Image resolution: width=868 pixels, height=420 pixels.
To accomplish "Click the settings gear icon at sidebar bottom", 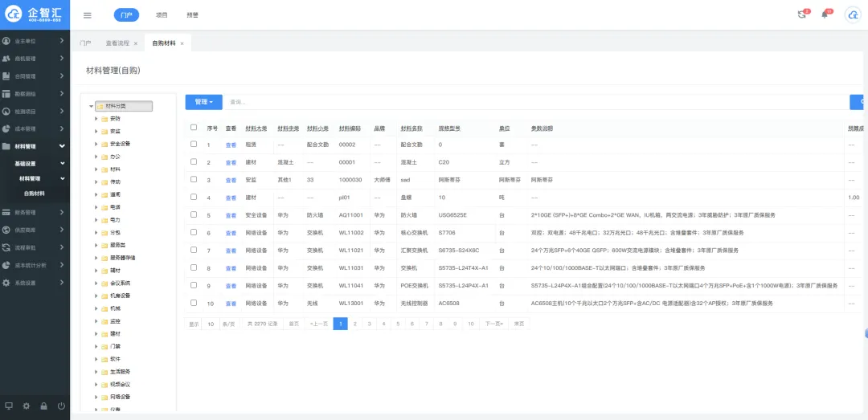I will tap(26, 406).
